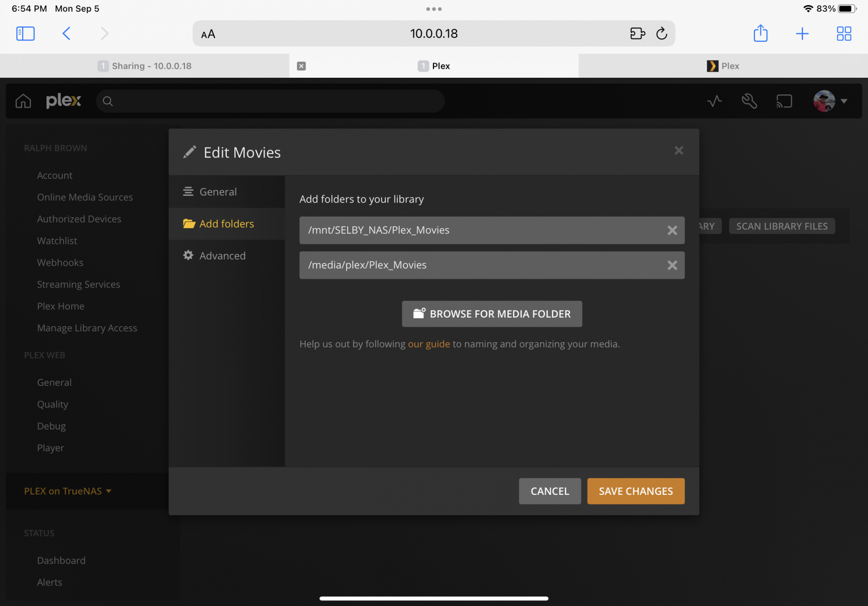
Task: Open Account settings
Action: point(55,175)
